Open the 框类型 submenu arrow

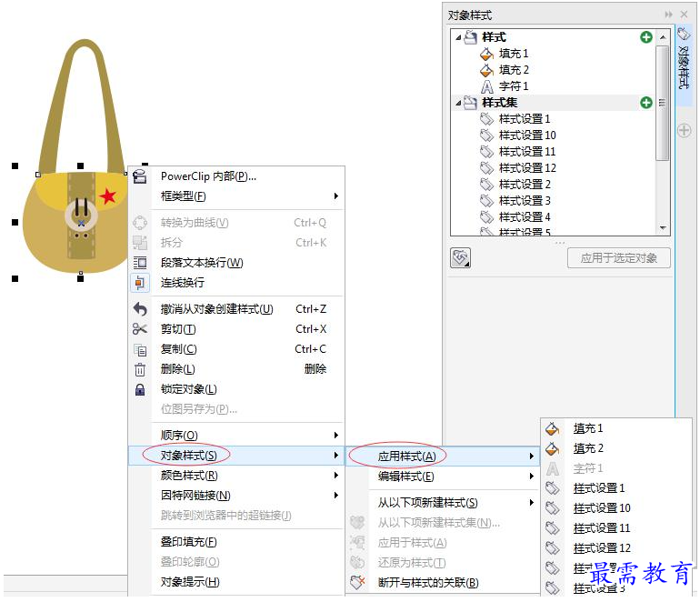335,196
